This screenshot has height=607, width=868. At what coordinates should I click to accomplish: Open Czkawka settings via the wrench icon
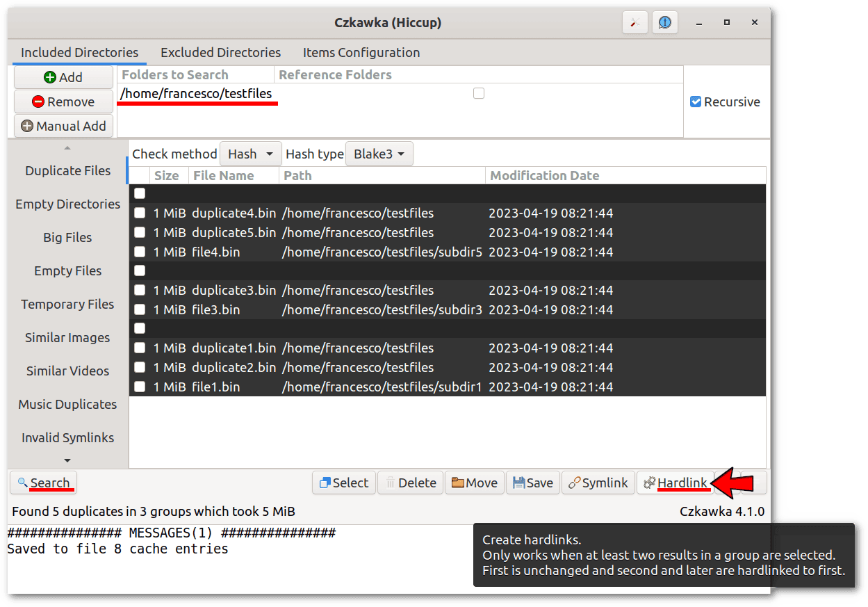pos(634,22)
